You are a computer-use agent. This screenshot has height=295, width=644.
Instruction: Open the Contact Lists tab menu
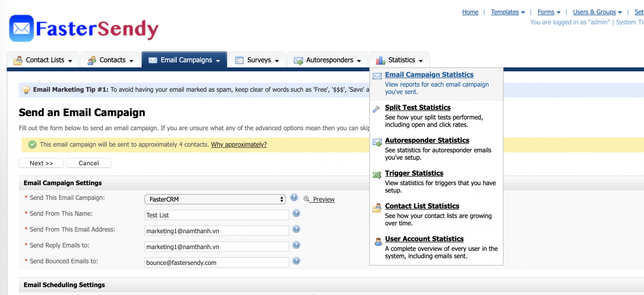(43, 60)
